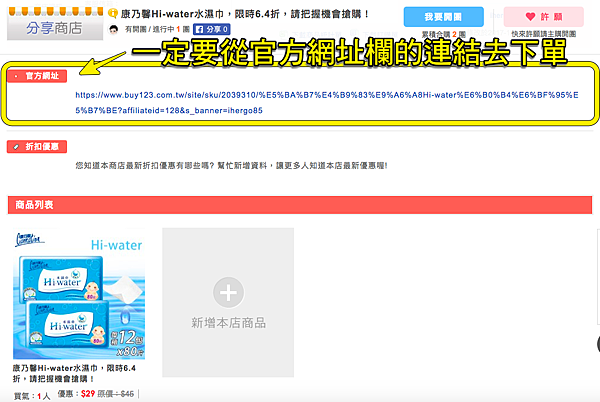Click the 商品列表 section header
Screen dimensions: 600x402
[x=300, y=205]
